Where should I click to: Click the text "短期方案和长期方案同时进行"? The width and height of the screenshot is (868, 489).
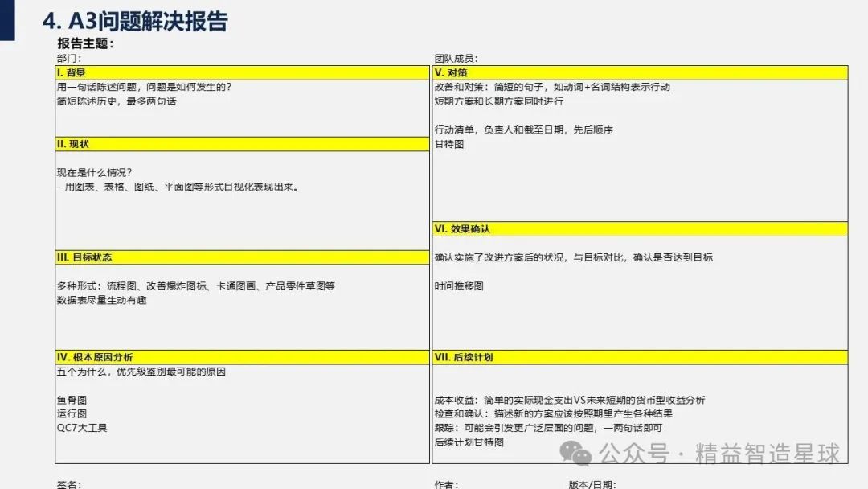499,101
